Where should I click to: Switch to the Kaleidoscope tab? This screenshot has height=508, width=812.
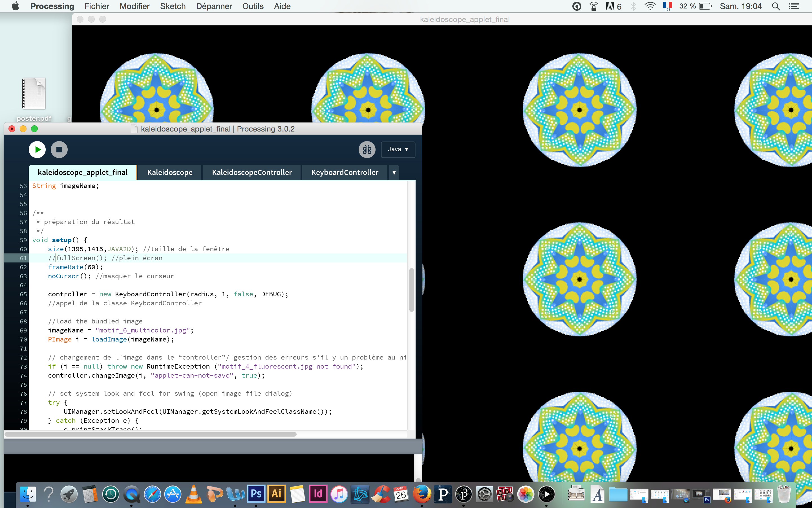[x=170, y=173]
